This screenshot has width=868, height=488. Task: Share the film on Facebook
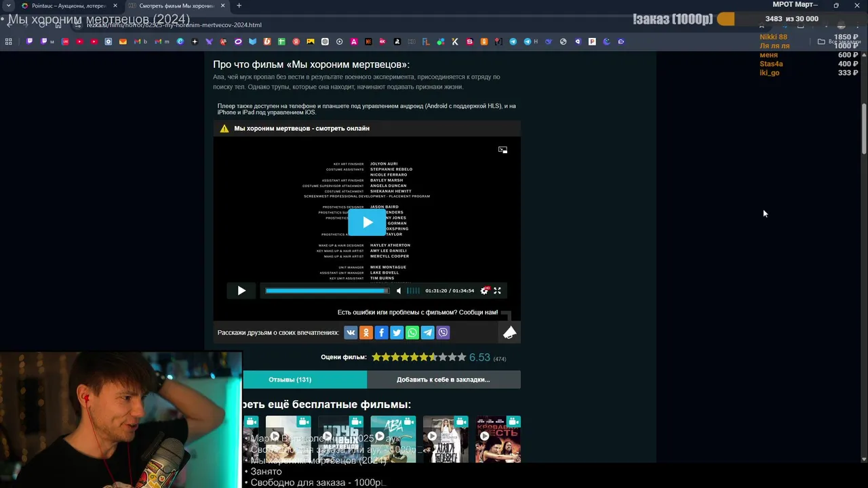(381, 332)
